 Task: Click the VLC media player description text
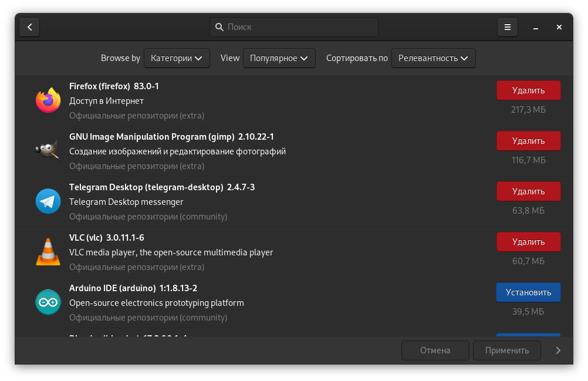171,252
